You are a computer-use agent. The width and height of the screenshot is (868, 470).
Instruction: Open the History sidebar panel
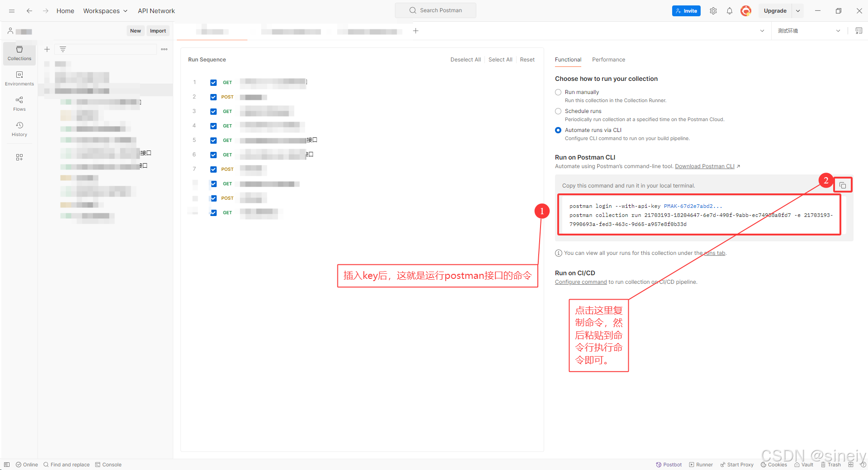coord(19,129)
